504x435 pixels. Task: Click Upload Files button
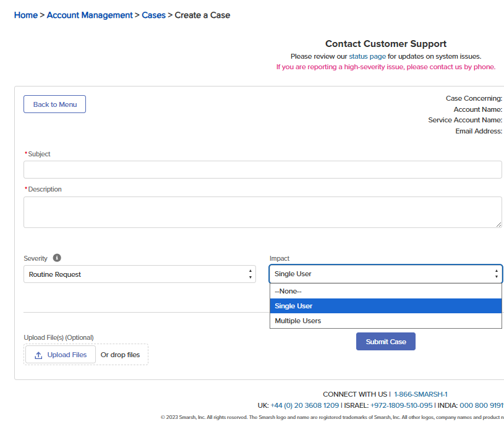coord(61,355)
